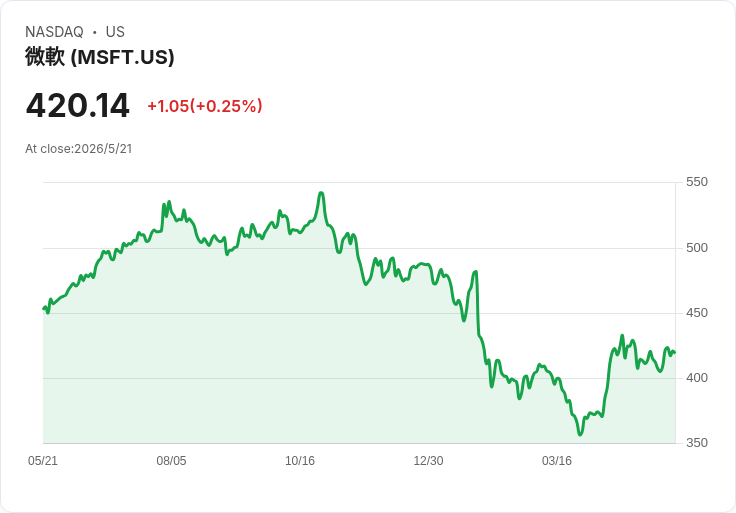The width and height of the screenshot is (736, 513).
Task: Click the 400 y-axis price label
Action: 697,378
